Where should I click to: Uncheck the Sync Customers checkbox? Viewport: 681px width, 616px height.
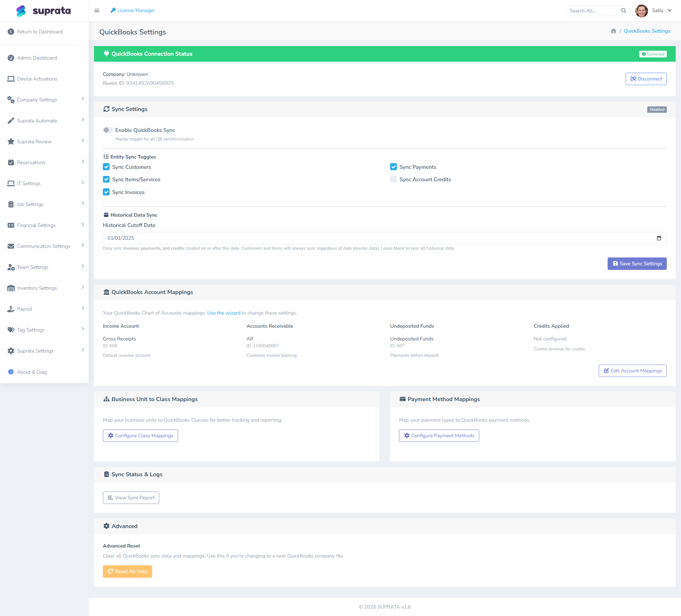tap(106, 167)
